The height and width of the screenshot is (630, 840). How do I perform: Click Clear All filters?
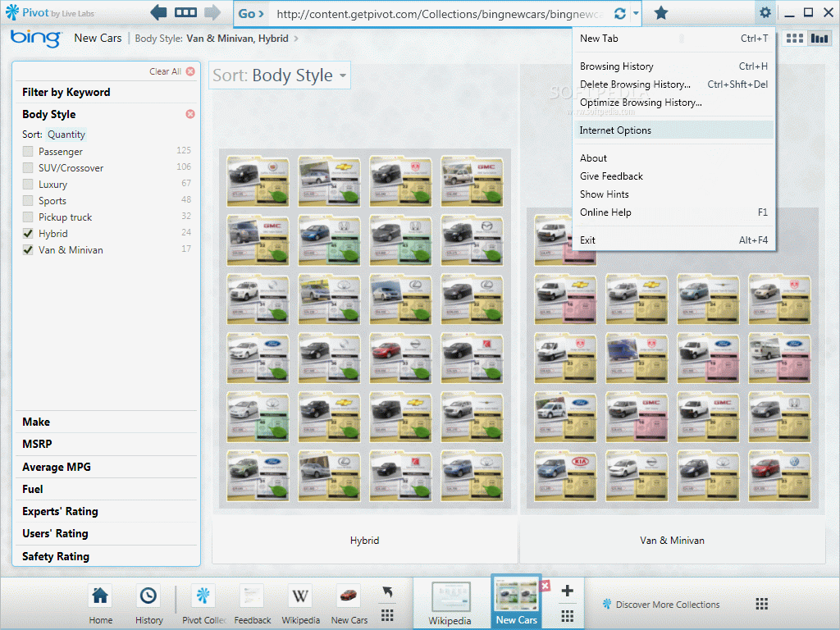pos(171,71)
